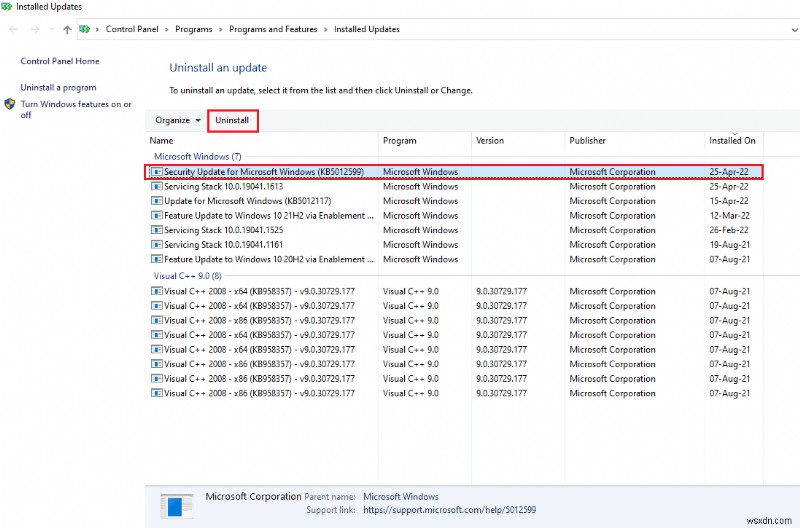This screenshot has width=800, height=528.
Task: Click icon of Feature Update 20H2 row
Action: click(157, 259)
